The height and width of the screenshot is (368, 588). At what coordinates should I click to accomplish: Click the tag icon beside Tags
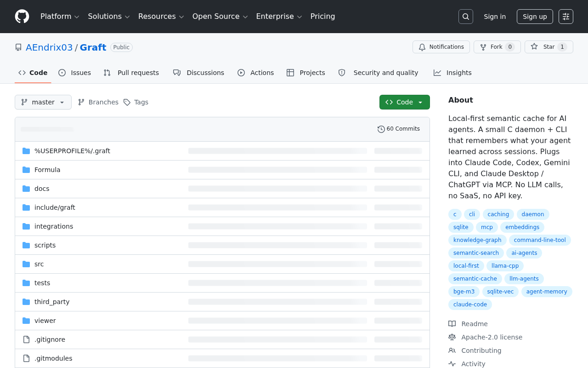(x=127, y=102)
